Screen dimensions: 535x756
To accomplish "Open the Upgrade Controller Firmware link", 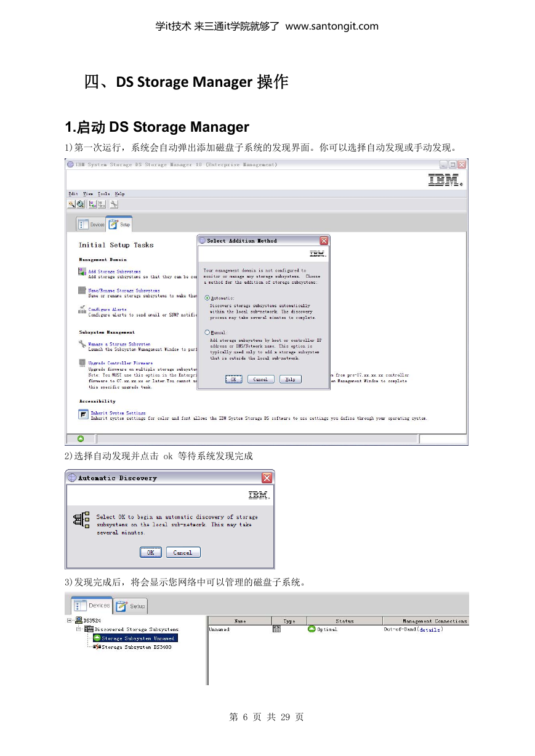I will pos(121,363).
